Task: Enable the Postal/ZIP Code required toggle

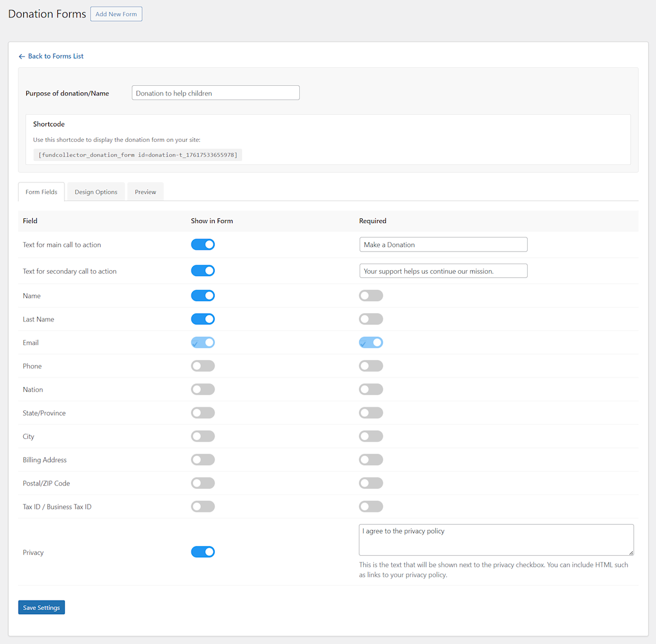Action: (371, 482)
